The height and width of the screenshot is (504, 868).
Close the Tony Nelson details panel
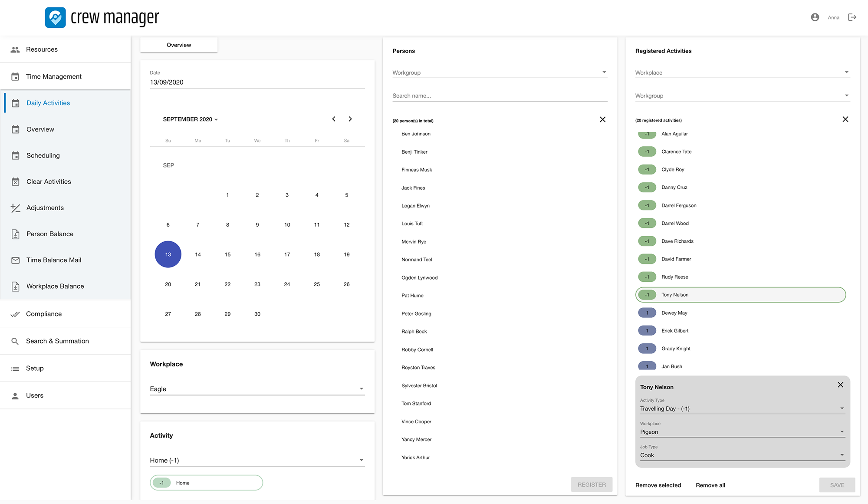click(840, 385)
